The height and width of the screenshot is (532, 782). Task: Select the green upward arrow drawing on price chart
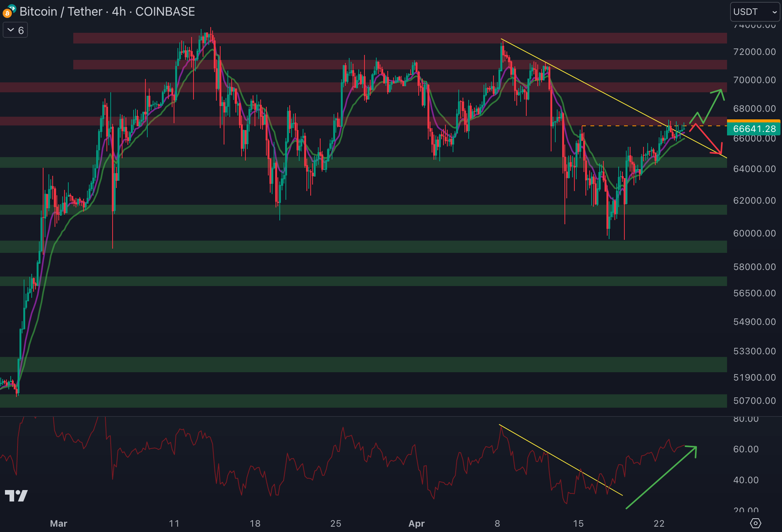pyautogui.click(x=712, y=106)
